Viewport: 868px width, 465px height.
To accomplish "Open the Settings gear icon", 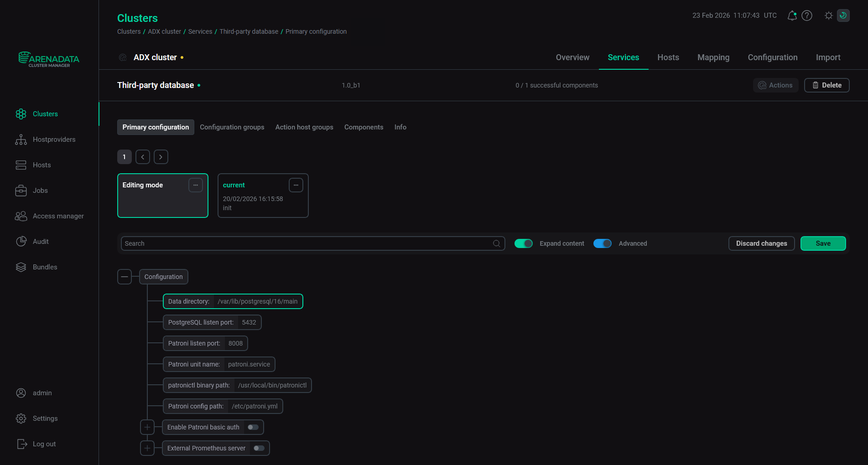I will [x=21, y=418].
